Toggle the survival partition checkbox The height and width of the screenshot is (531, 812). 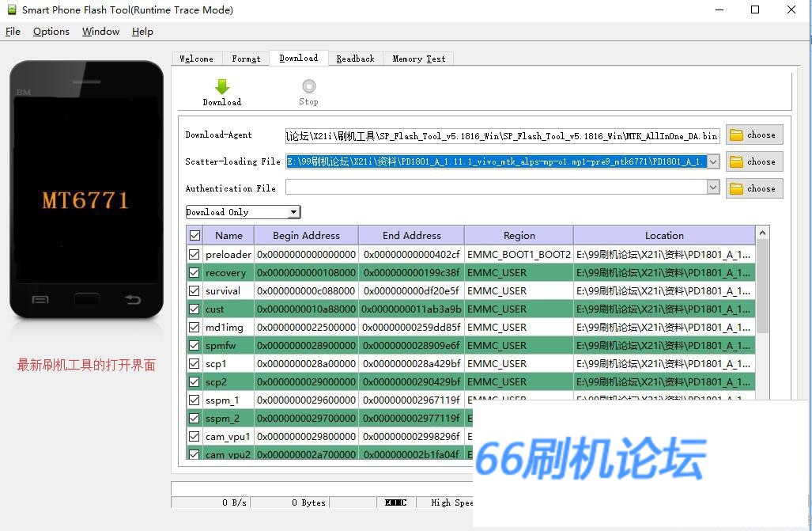point(195,290)
